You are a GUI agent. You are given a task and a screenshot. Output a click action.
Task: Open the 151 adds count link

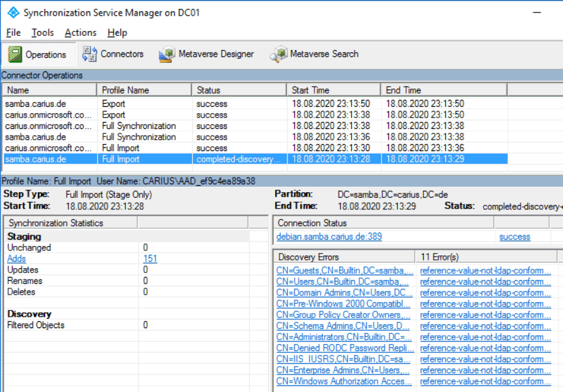150,259
